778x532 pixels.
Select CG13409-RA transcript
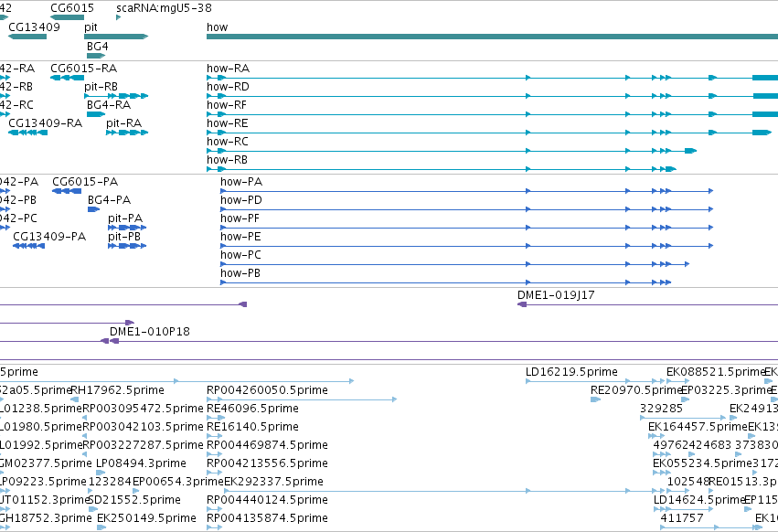(x=27, y=133)
